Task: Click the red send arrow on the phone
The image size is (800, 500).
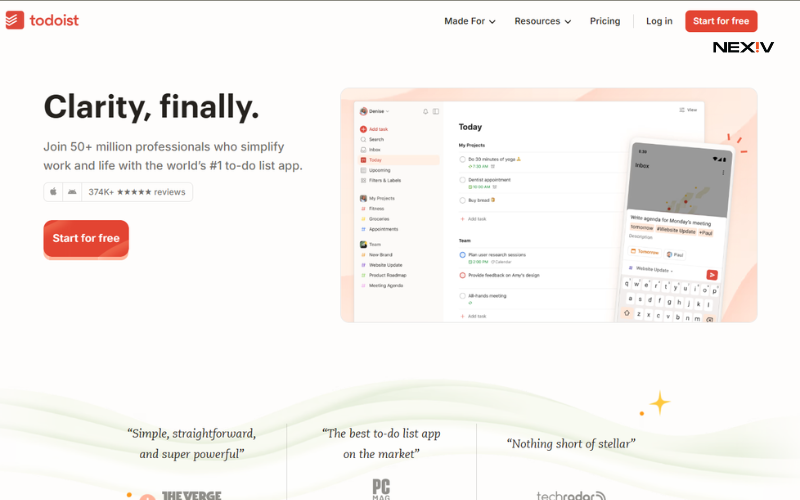Action: pos(712,275)
